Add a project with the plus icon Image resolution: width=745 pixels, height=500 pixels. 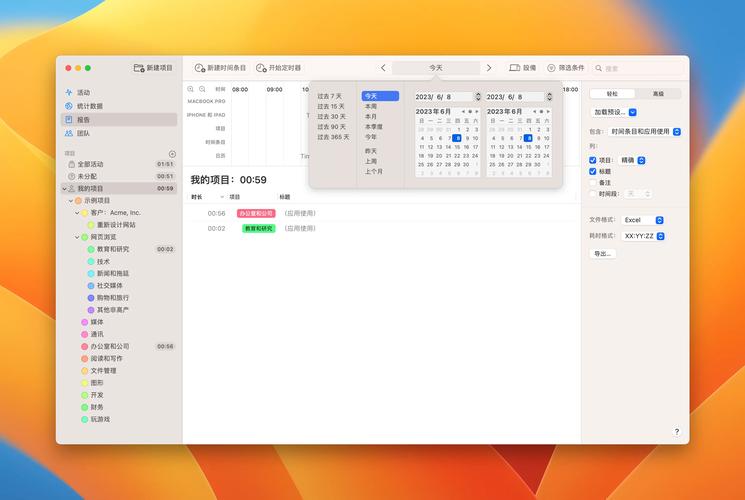[x=172, y=154]
